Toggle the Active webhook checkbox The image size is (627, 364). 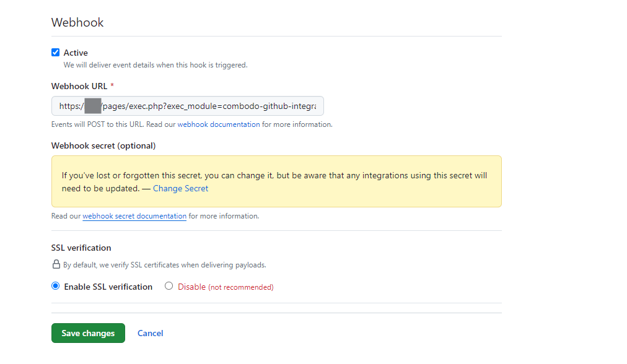pos(56,53)
